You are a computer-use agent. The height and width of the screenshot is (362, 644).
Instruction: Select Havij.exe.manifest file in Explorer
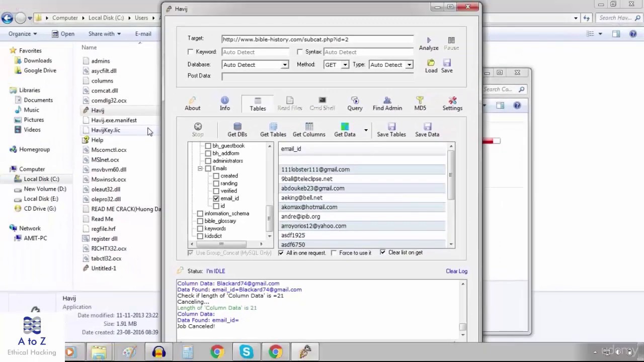coord(114,120)
